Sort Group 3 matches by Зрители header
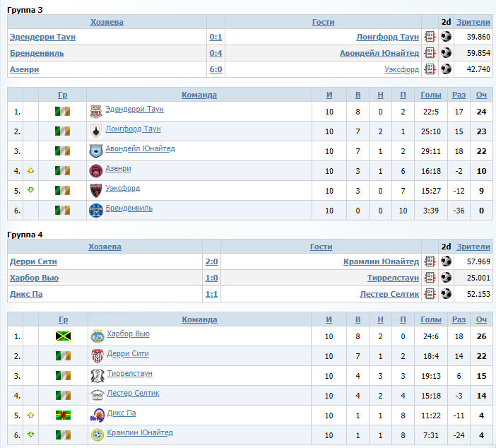Screen dimensions: 496x448 473,22
